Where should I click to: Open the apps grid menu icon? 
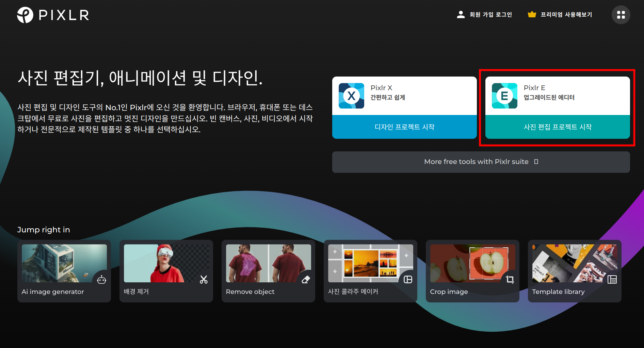pyautogui.click(x=621, y=15)
